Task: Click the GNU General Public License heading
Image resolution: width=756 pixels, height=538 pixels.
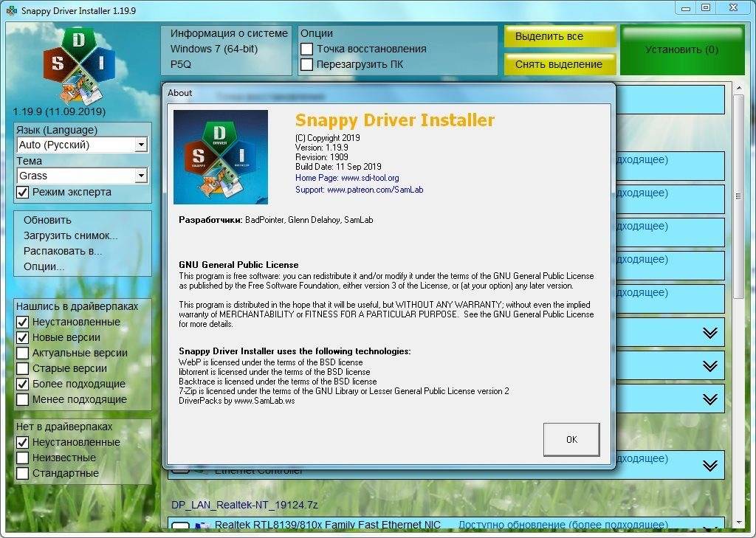Action: tap(238, 265)
